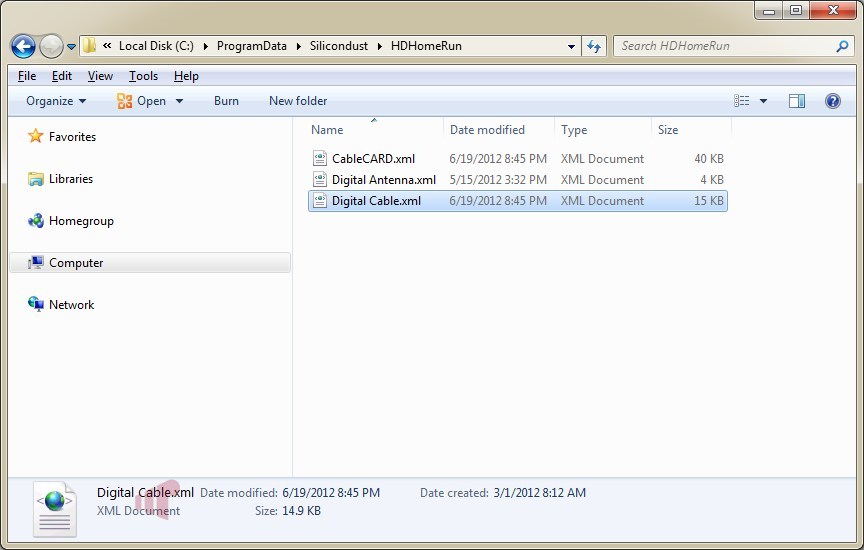The width and height of the screenshot is (864, 550).
Task: Click the Favorites star icon
Action: point(36,136)
